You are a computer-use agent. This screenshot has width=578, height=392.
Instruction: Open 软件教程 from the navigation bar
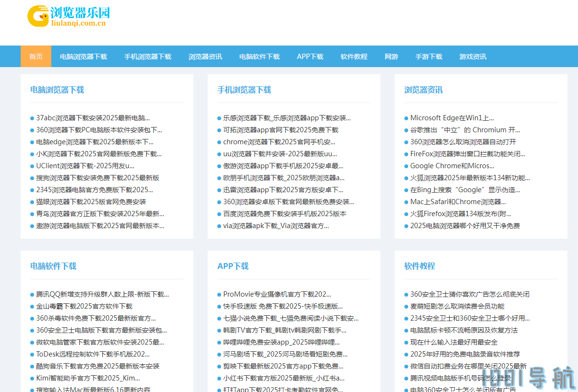point(354,57)
